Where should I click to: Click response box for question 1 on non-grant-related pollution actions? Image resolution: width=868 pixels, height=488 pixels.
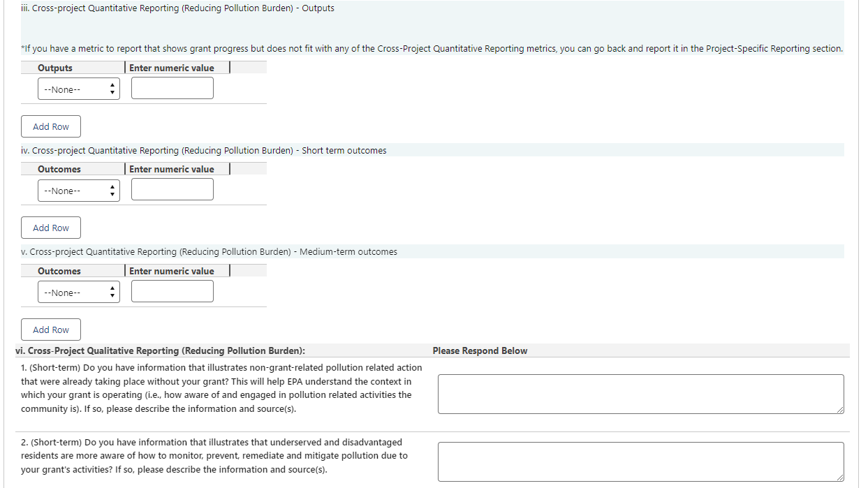click(640, 394)
